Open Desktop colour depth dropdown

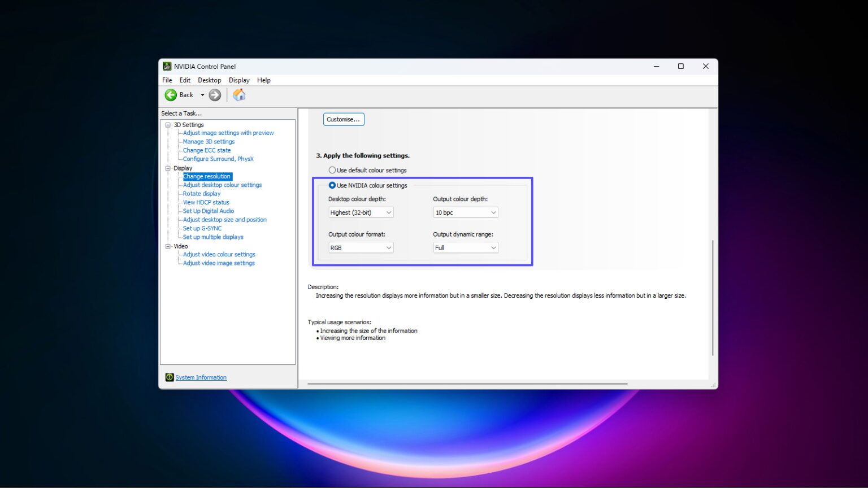361,212
